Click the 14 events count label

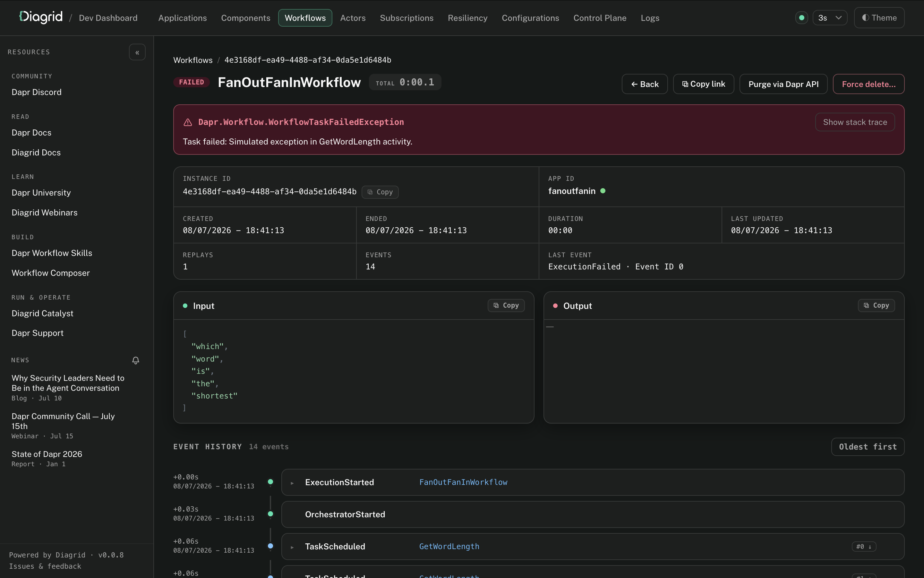269,447
